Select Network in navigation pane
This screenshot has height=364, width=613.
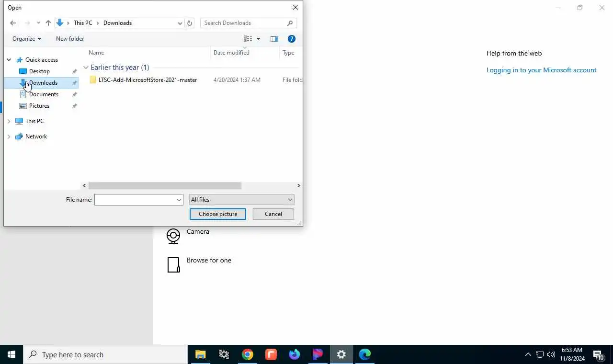coord(36,136)
